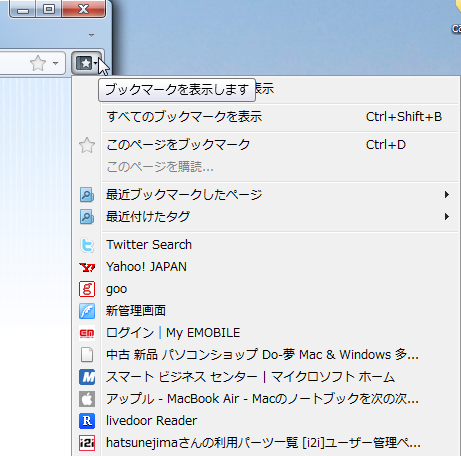
Task: Click the blank page icon for Do-夢 bookmark
Action: [x=87, y=355]
